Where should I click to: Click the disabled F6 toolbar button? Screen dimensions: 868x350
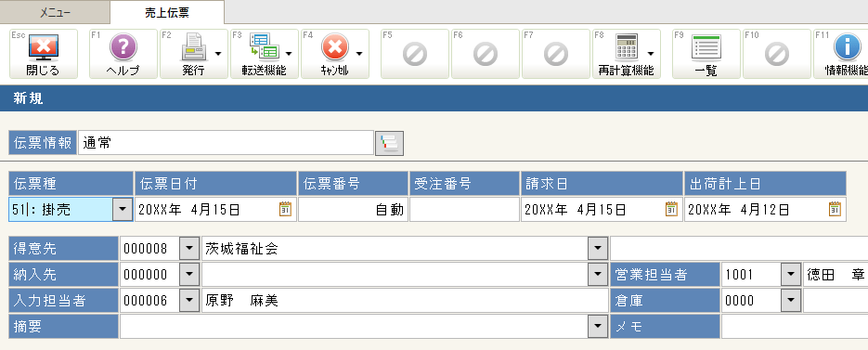pyautogui.click(x=486, y=54)
